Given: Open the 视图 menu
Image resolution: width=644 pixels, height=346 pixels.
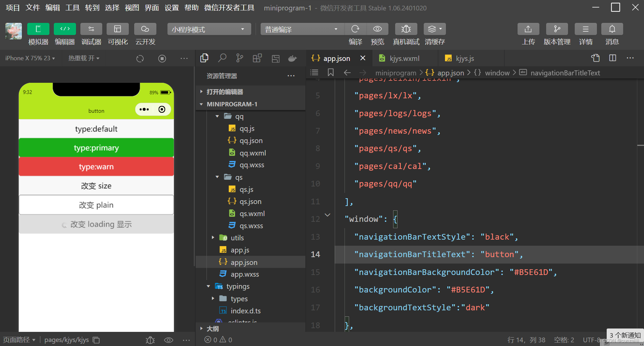Looking at the screenshot, I should 132,8.
